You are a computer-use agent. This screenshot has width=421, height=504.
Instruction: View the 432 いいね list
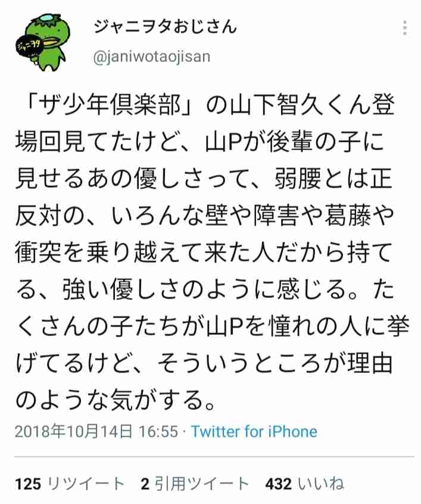(305, 483)
